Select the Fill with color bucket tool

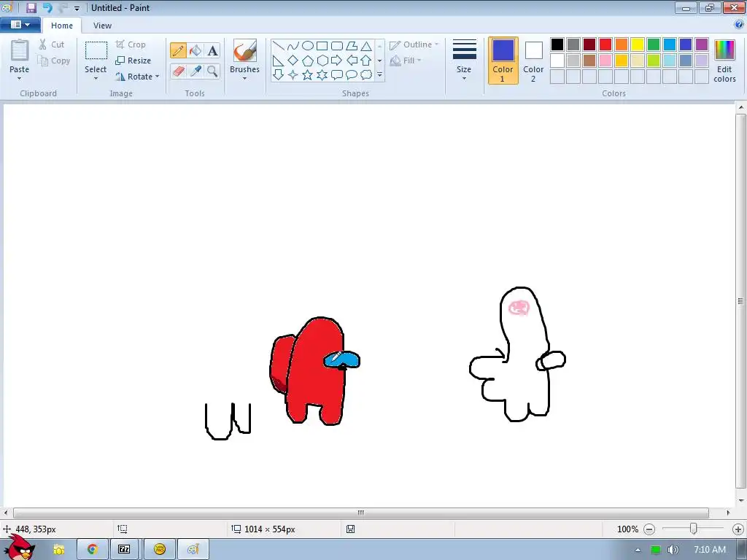196,50
